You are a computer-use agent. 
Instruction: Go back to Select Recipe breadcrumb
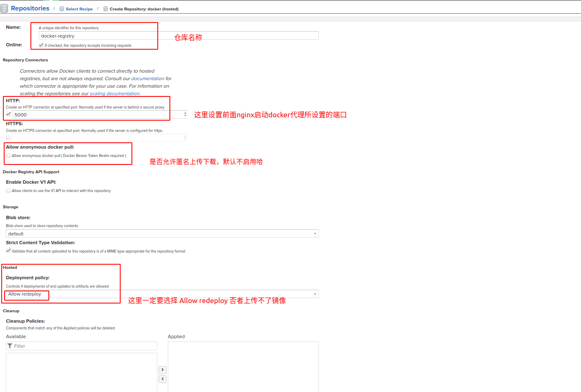(x=79, y=9)
